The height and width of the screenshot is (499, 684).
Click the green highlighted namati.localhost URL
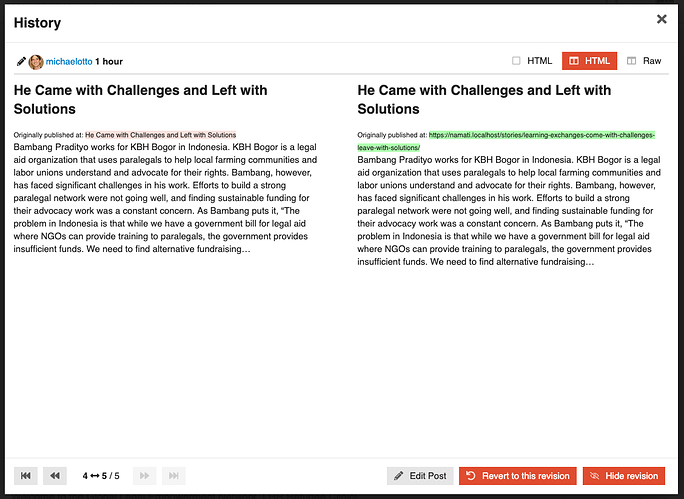pyautogui.click(x=506, y=141)
